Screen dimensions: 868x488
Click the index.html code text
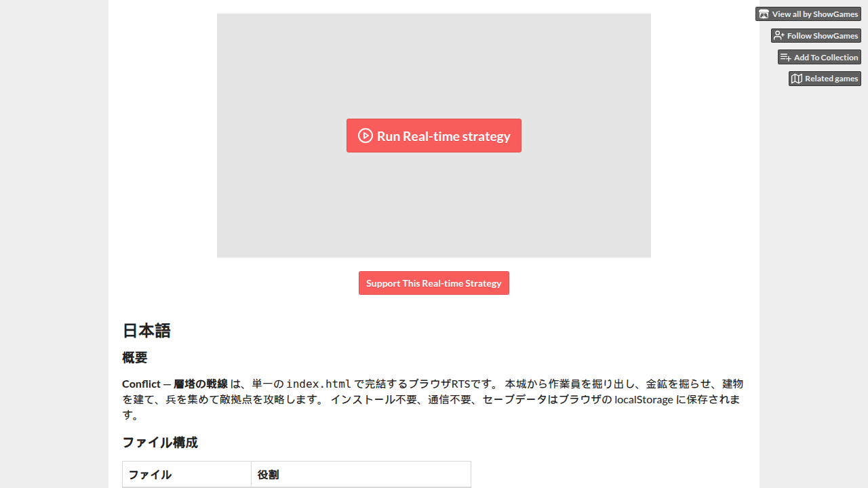(319, 384)
